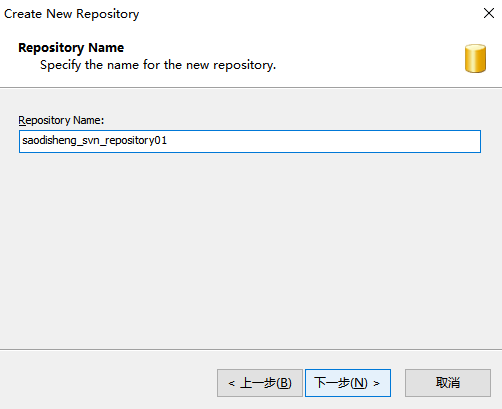502x409 pixels.
Task: Click the bold 'Repository Name' heading
Action: pos(71,48)
